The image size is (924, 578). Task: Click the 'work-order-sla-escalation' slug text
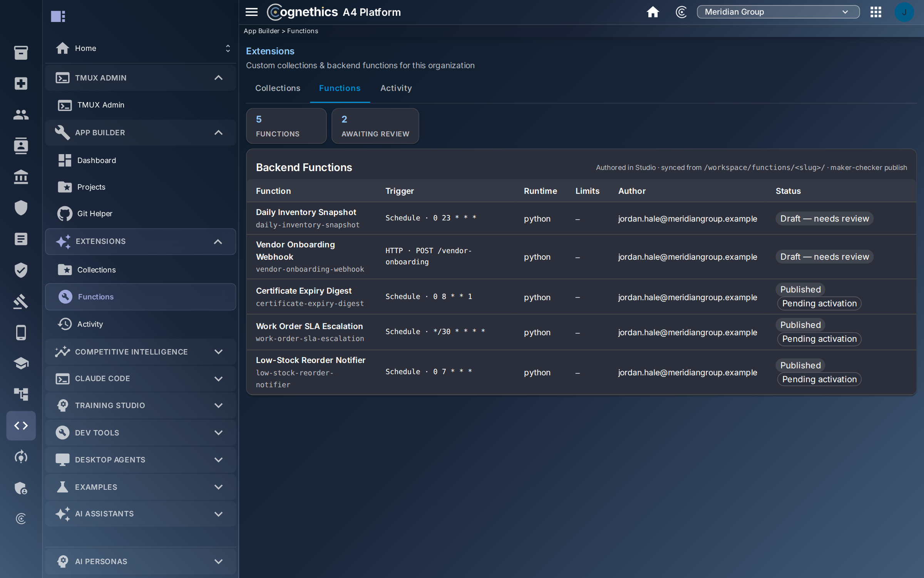coord(310,339)
